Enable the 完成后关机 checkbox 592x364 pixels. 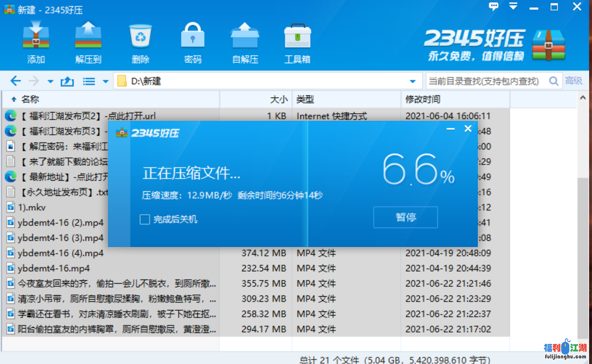145,219
